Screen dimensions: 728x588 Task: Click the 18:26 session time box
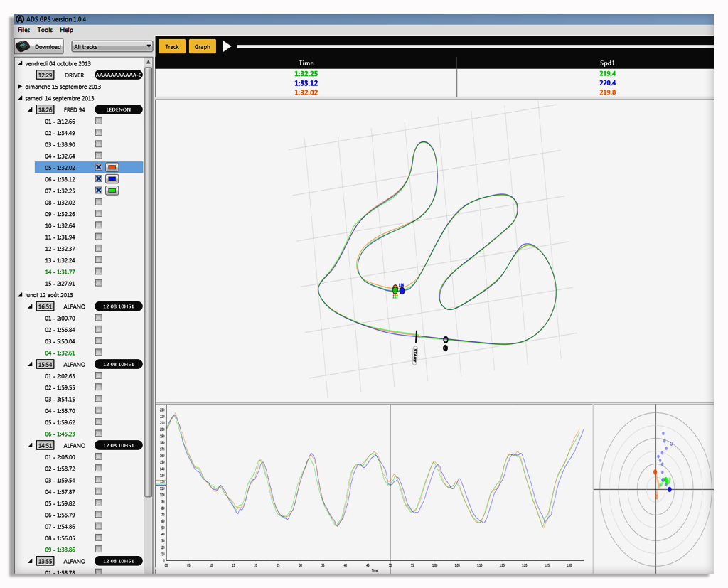point(45,109)
